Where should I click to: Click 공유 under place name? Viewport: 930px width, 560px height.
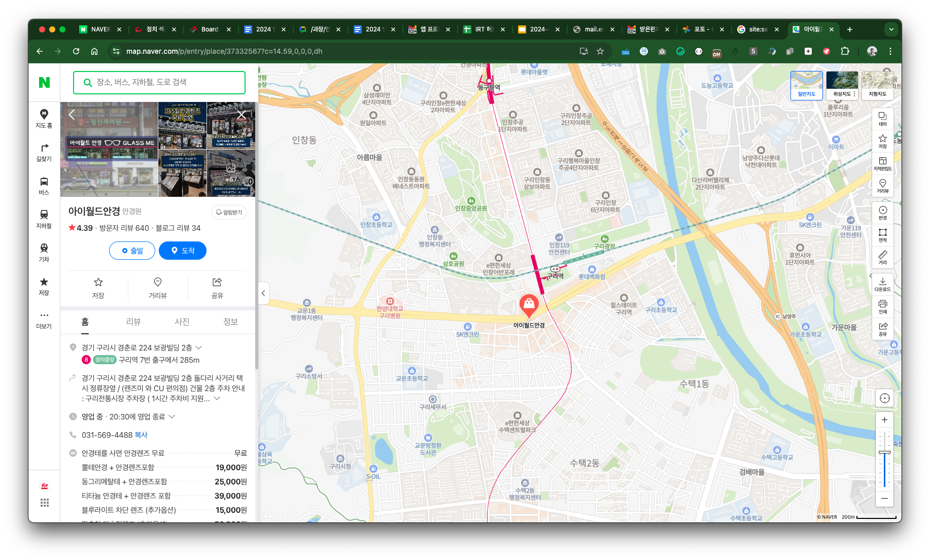point(217,288)
